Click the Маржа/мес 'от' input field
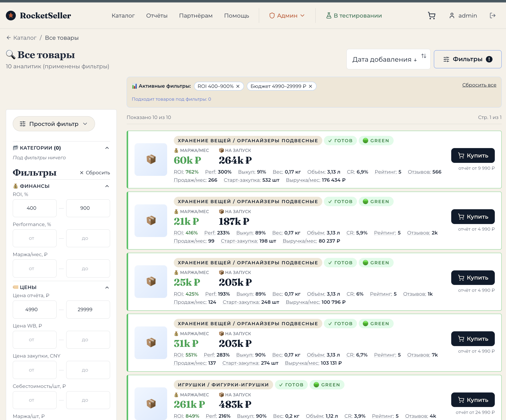This screenshot has width=506, height=420. point(35,269)
